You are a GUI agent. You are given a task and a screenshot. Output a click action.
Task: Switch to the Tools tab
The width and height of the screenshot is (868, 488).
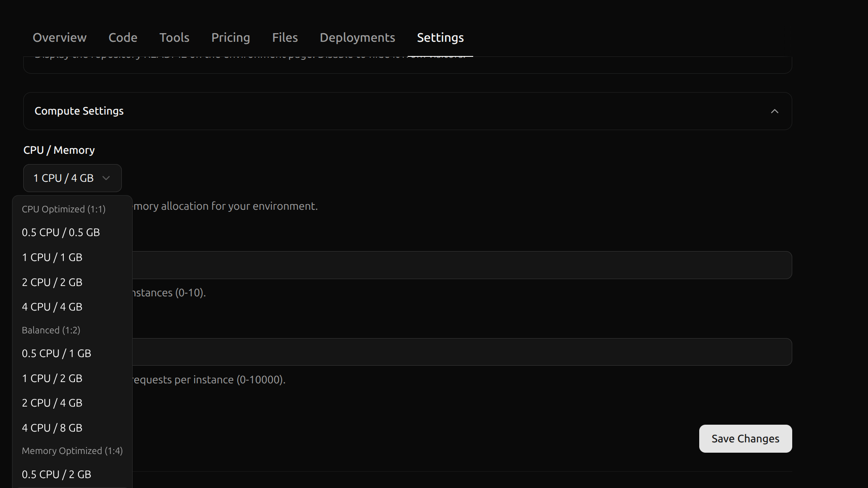(x=174, y=37)
